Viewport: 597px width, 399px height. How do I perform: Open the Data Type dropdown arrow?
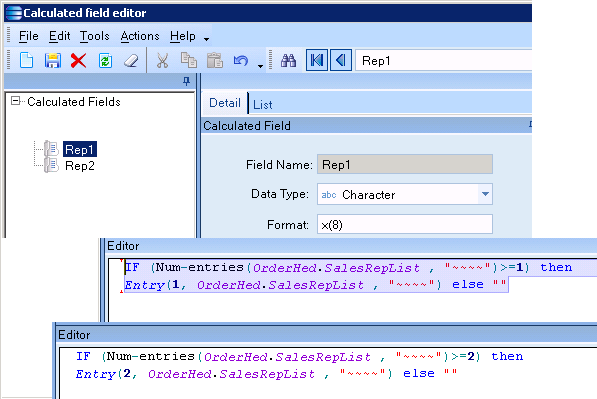click(485, 194)
